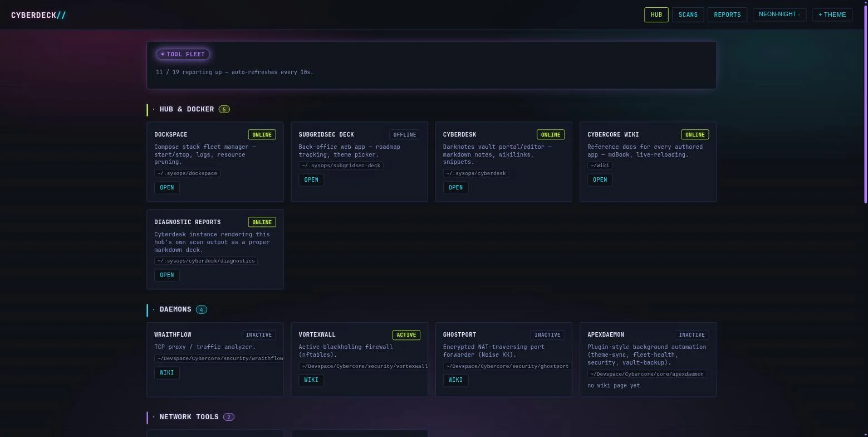Open the Cybercore Wiki

tap(600, 179)
